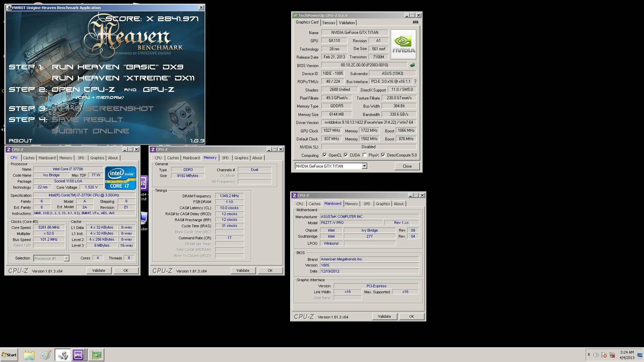Viewport: 644px width, 362px height.
Task: Click the GPU-Z screenshot camera icon
Action: click(x=415, y=22)
